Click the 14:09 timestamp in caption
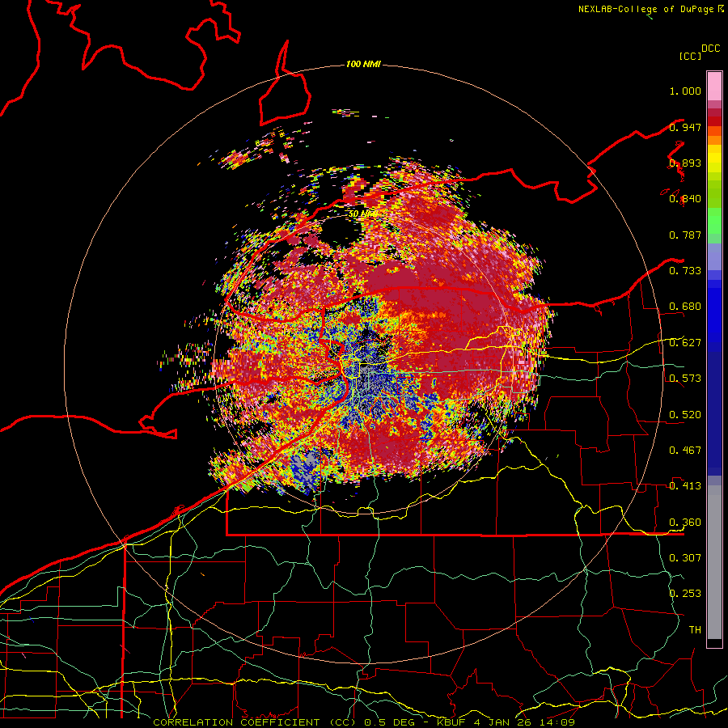Screen dimensions: 728x728 tap(559, 722)
